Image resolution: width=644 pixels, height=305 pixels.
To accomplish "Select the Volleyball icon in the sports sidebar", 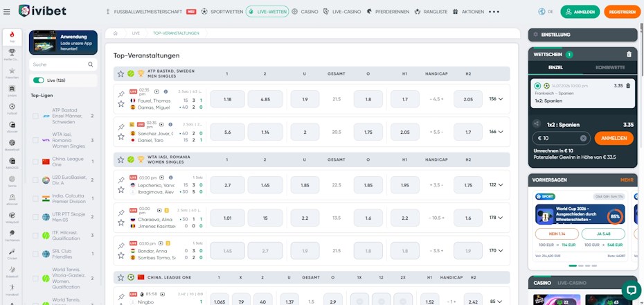I will [x=12, y=217].
